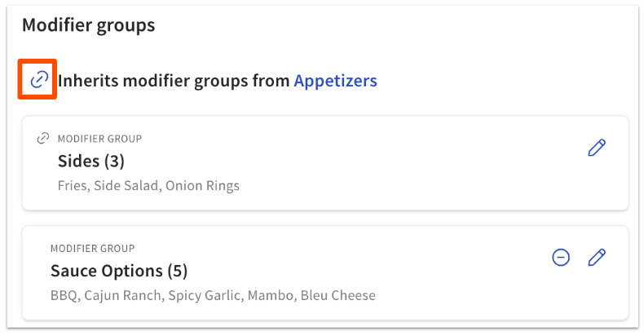Viewport: 644px width, 336px height.
Task: Click the "Inherits modifier groups from" text
Action: tap(174, 81)
